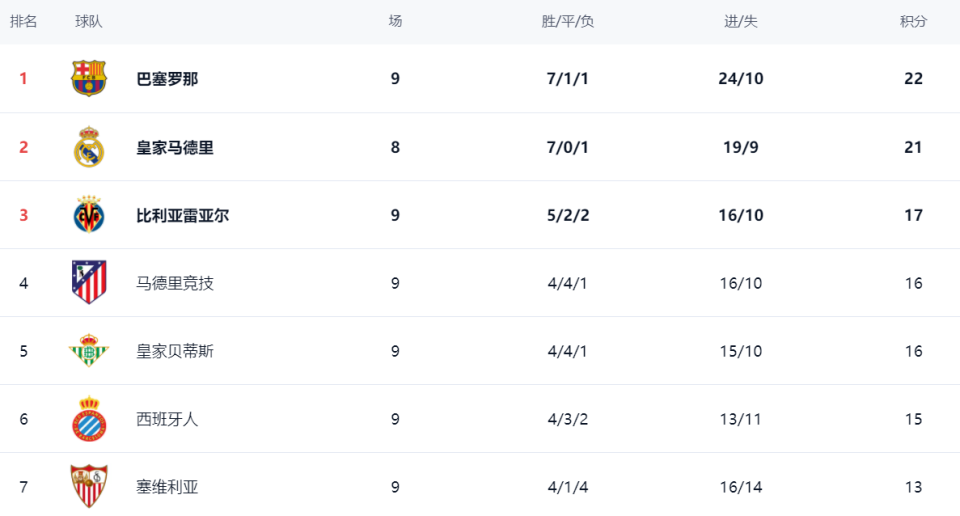
Task: Click Barcelona's 22 points value
Action: (x=913, y=79)
